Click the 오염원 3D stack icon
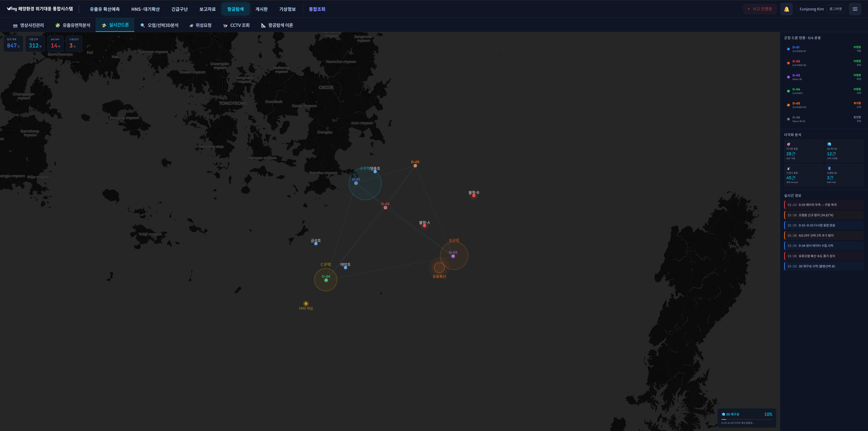The width and height of the screenshot is (868, 431). (829, 169)
